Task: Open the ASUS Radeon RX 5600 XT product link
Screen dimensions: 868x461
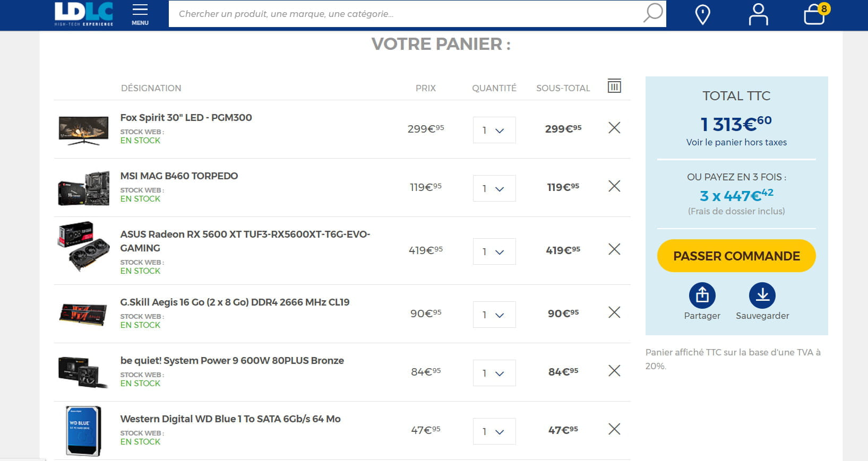Action: pos(245,241)
